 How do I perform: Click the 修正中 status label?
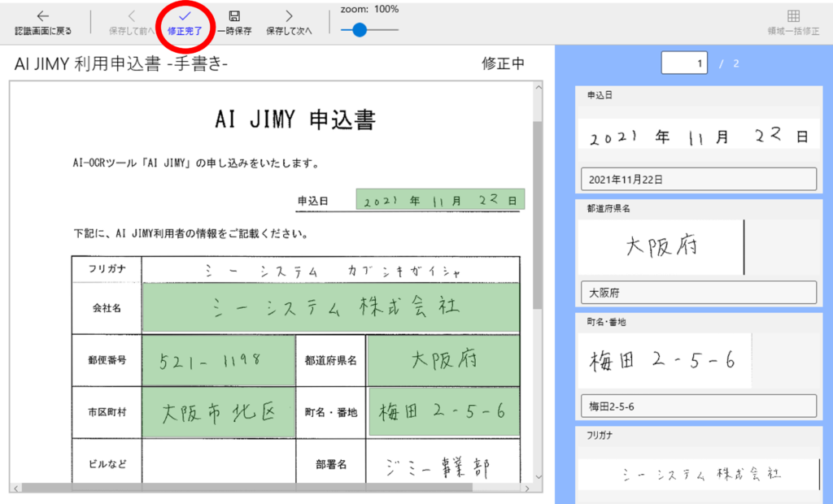pos(503,63)
